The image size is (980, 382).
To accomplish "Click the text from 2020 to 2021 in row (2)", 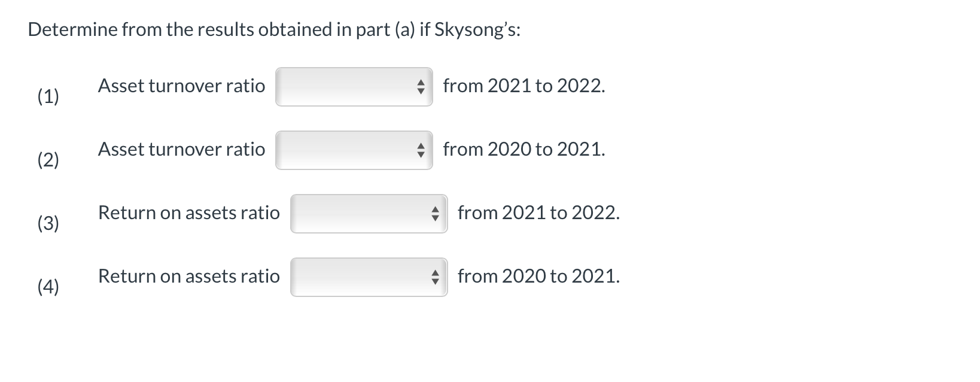I will [x=524, y=150].
